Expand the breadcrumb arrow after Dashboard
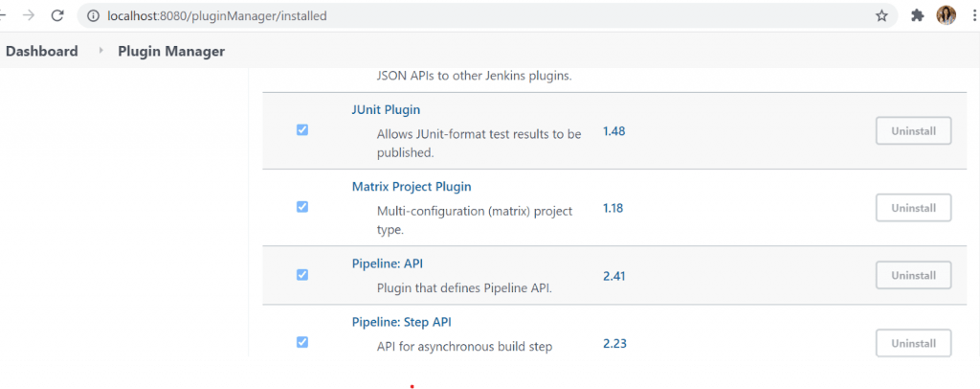 tap(101, 51)
